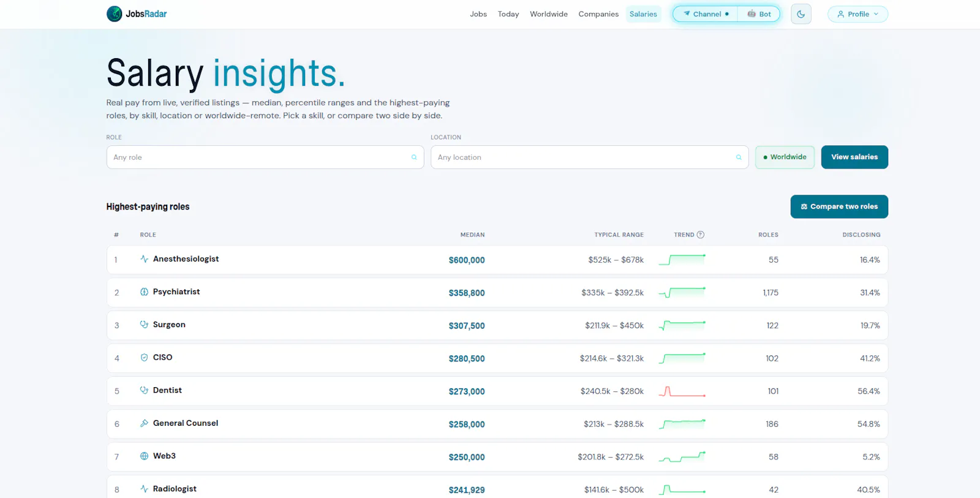Image resolution: width=980 pixels, height=498 pixels.
Task: Click the General Counsel gavel icon
Action: coord(145,423)
